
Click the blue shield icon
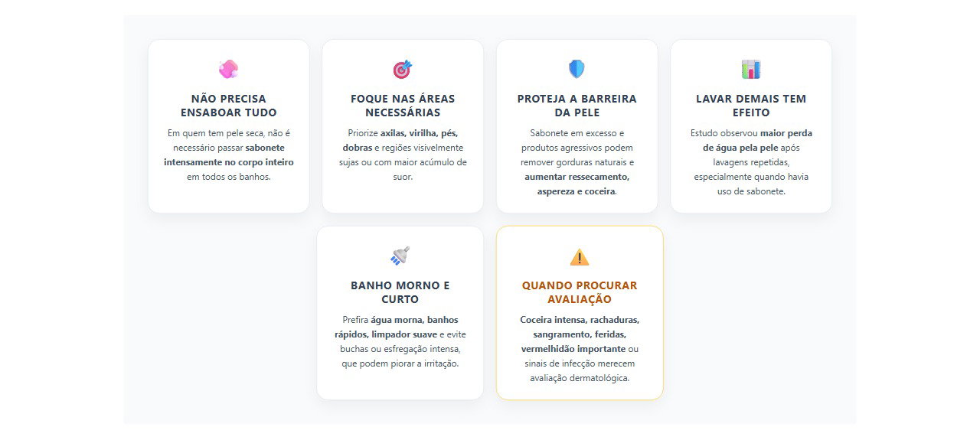577,70
